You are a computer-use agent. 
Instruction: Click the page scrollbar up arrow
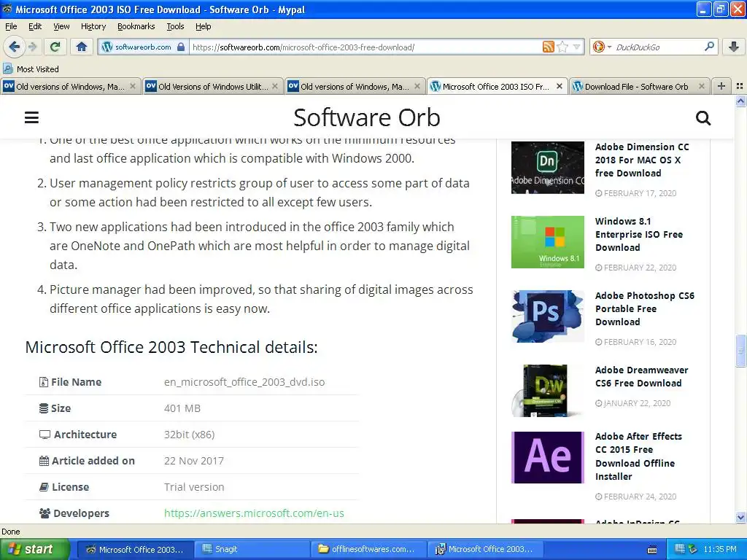point(740,101)
